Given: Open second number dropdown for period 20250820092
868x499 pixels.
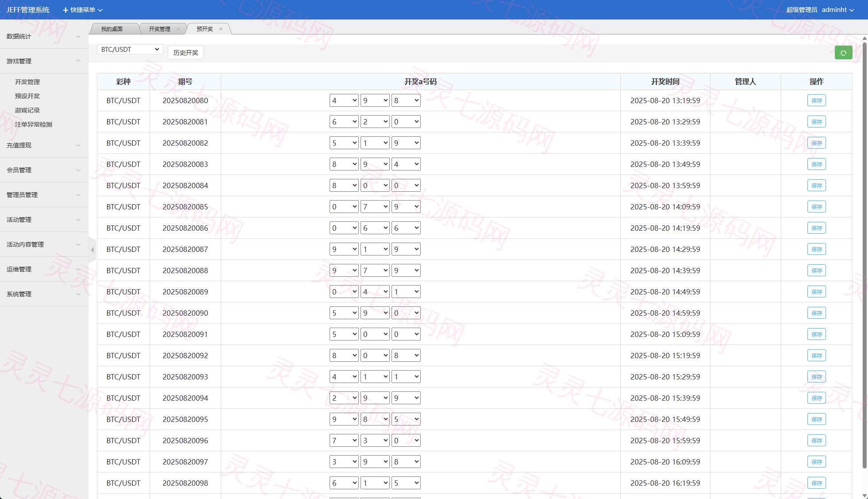Looking at the screenshot, I should [375, 356].
